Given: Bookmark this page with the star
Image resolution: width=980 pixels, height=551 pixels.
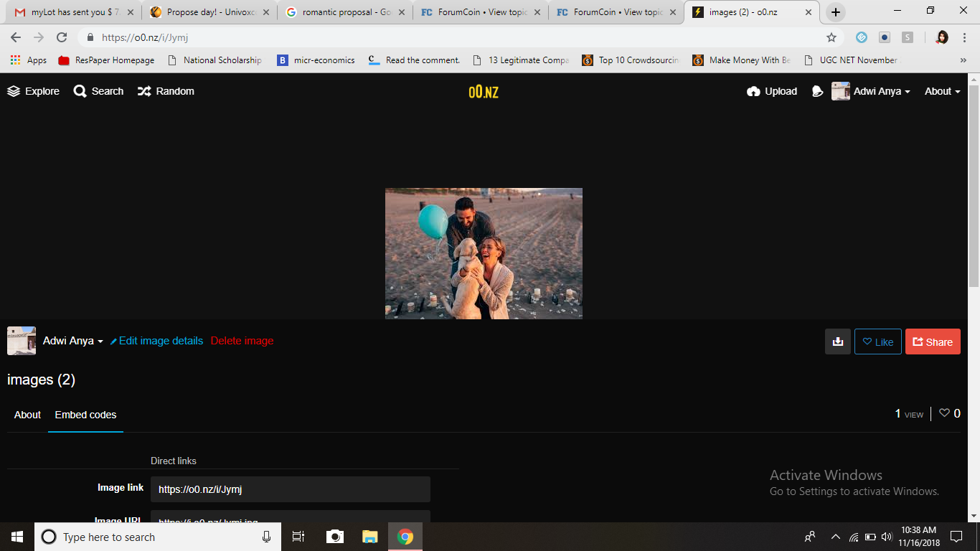Looking at the screenshot, I should coord(831,37).
